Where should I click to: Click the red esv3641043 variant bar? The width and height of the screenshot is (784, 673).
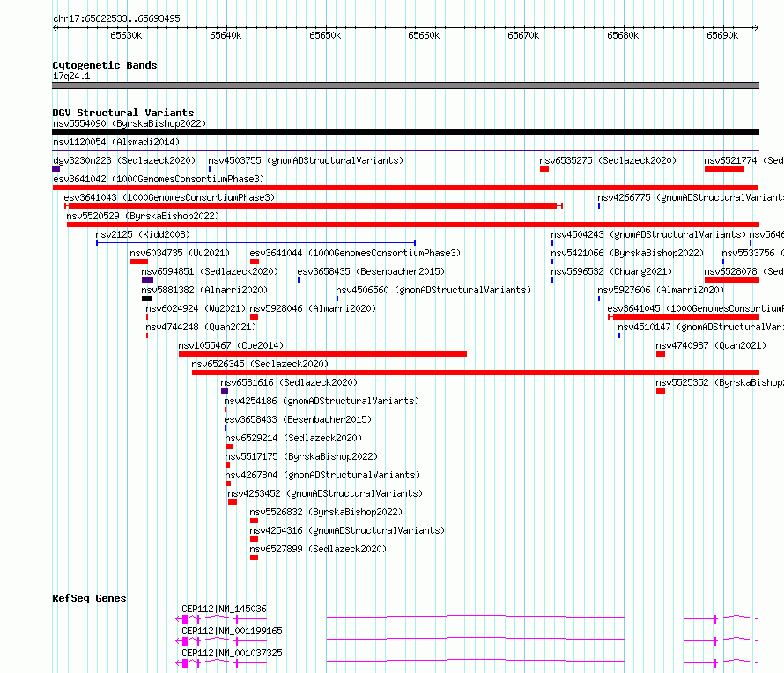point(314,206)
